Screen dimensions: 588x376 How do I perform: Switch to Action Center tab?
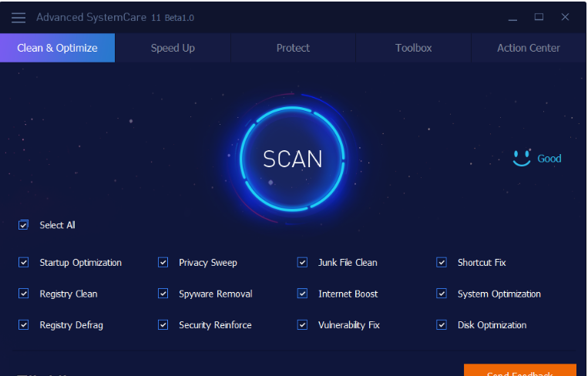coord(528,48)
